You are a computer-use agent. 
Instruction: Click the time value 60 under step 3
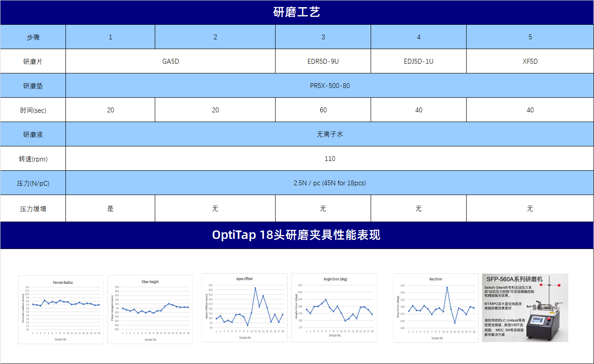pos(323,110)
